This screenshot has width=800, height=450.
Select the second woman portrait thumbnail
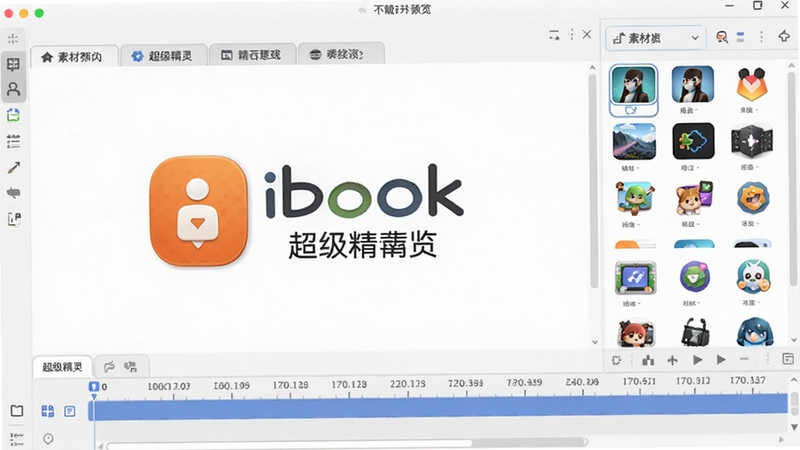[x=693, y=84]
